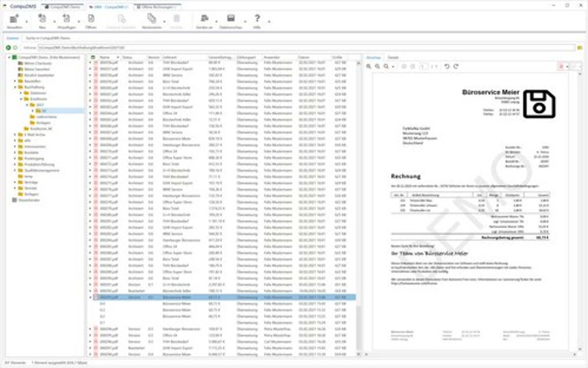Select the Hinzufügen (add) toolbar icon

click(66, 20)
